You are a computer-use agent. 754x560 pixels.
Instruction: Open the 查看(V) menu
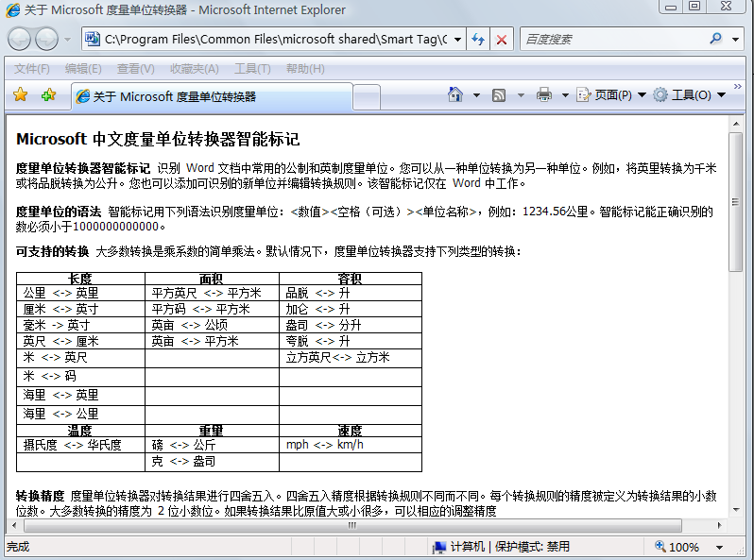[x=136, y=69]
